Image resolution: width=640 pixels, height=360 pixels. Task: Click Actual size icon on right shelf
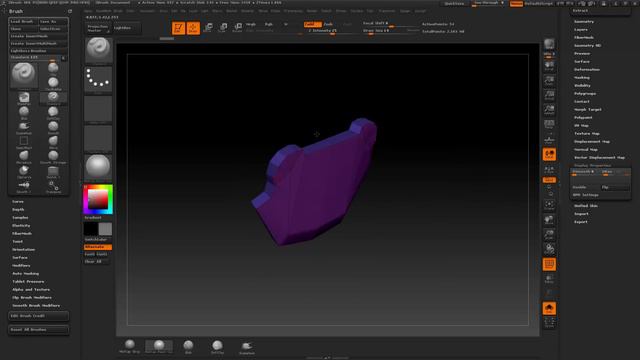click(549, 95)
